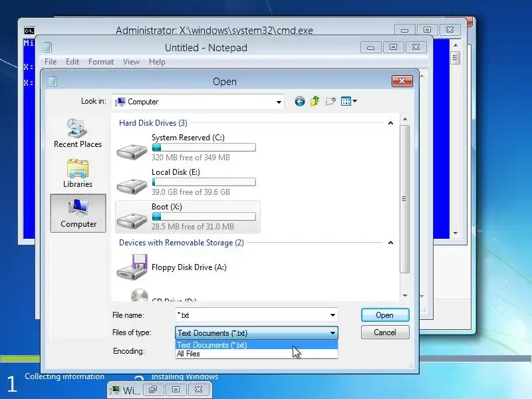Click the minimized Wi... window icon

[x=116, y=390]
